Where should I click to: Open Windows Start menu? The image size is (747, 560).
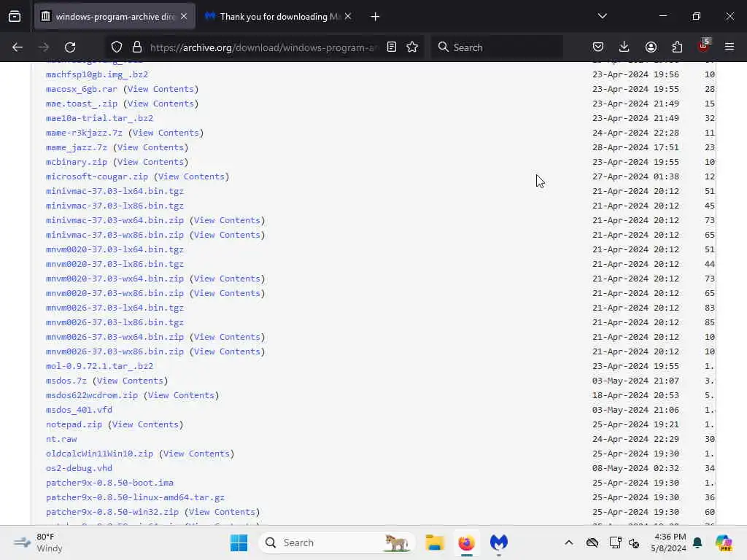coord(239,542)
